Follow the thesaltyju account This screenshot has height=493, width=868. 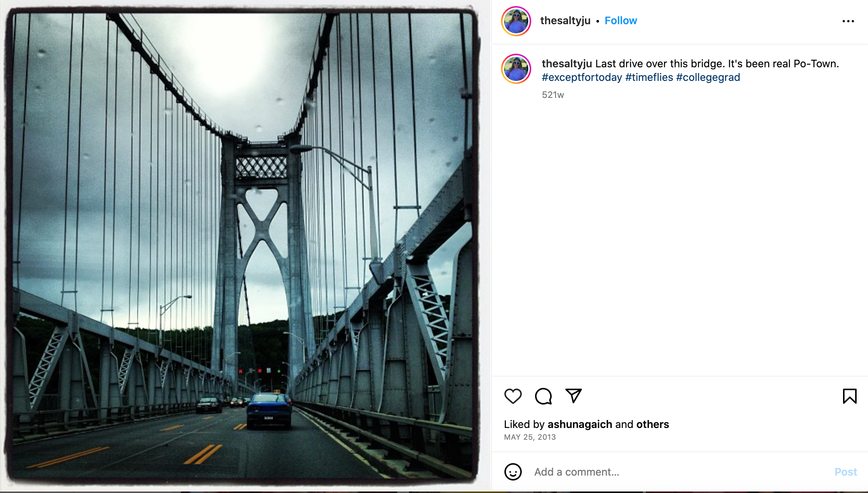tap(621, 21)
